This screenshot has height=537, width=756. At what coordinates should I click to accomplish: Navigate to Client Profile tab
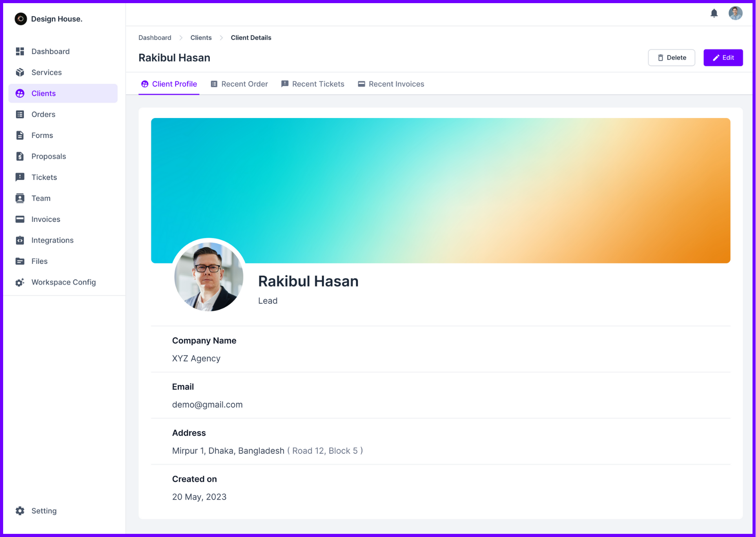click(168, 84)
